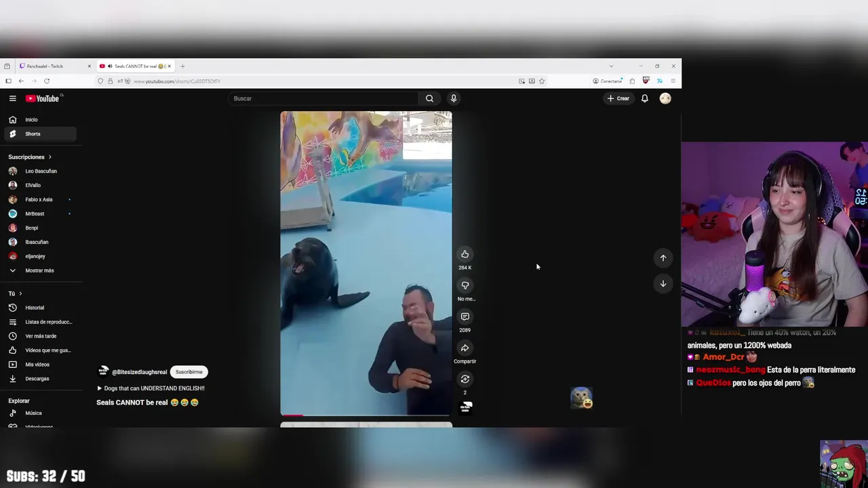Open the sound source thumbnail below remix
Image resolution: width=868 pixels, height=488 pixels.
click(466, 407)
